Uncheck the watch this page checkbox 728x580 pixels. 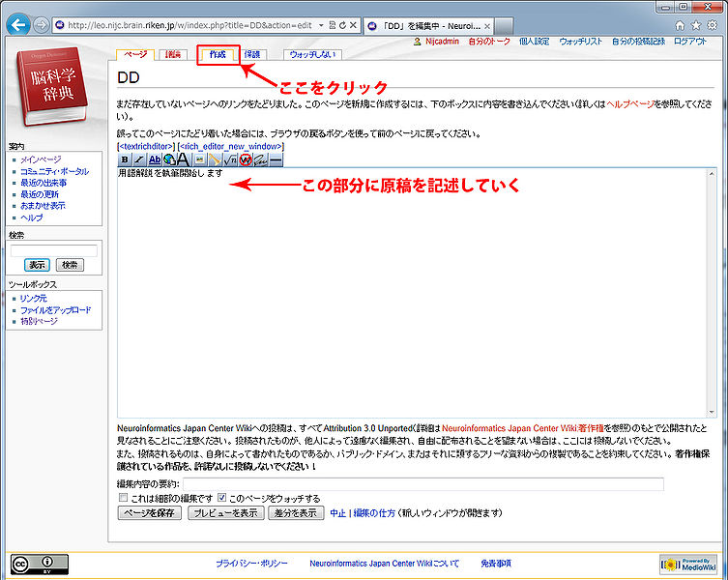(222, 498)
